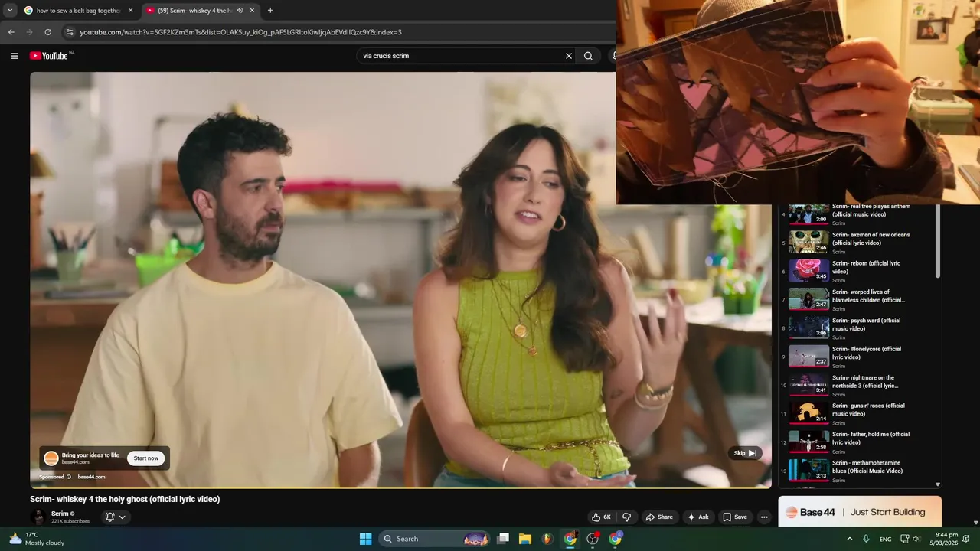This screenshot has height=551, width=980.
Task: Click the Base44 advertiser logo icon
Action: pos(51,458)
